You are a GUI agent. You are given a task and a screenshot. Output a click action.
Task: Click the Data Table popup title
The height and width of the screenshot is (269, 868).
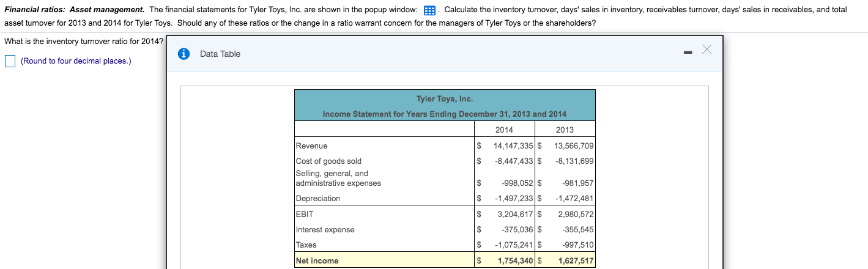click(x=220, y=54)
